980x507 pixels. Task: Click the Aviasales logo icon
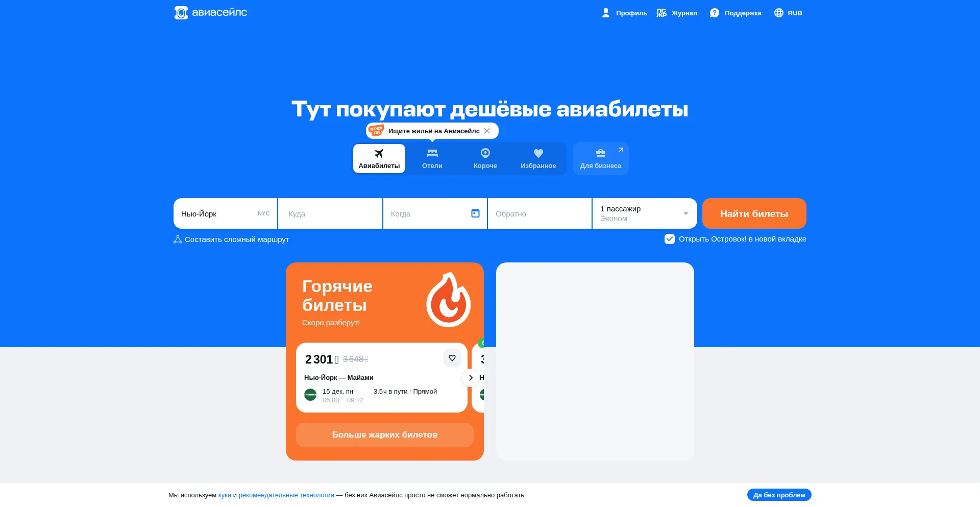click(x=181, y=13)
